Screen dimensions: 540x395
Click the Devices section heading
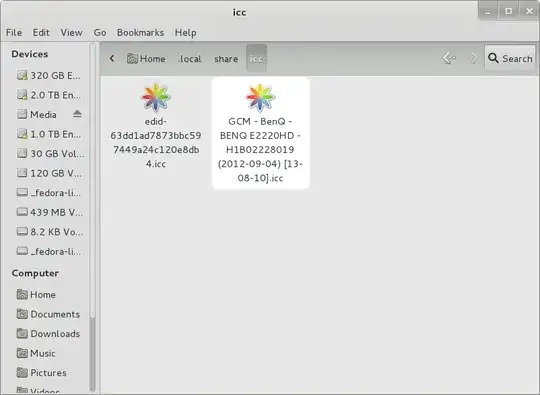(30, 54)
